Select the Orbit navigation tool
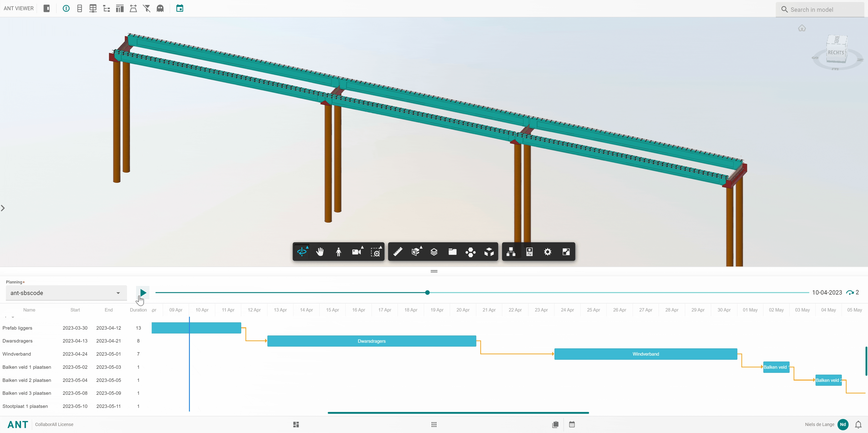The width and height of the screenshot is (868, 433). pyautogui.click(x=302, y=252)
